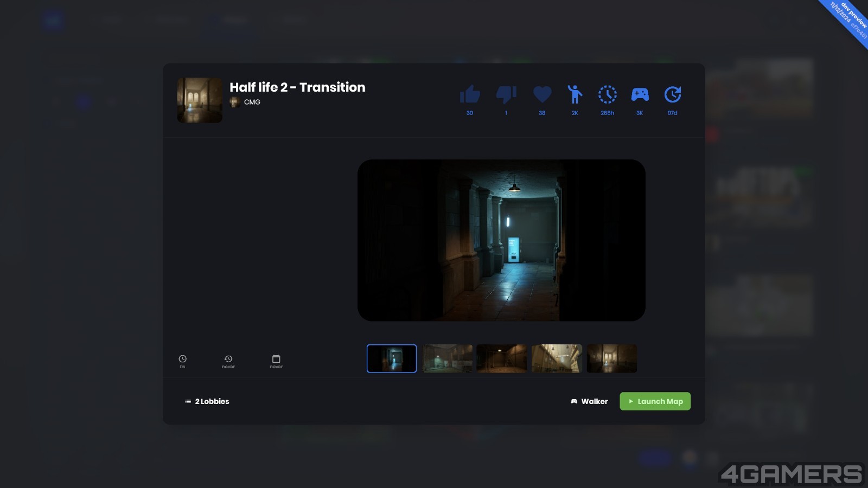This screenshot has width=868, height=488.
Task: Click the thumbs down icon
Action: tap(506, 94)
